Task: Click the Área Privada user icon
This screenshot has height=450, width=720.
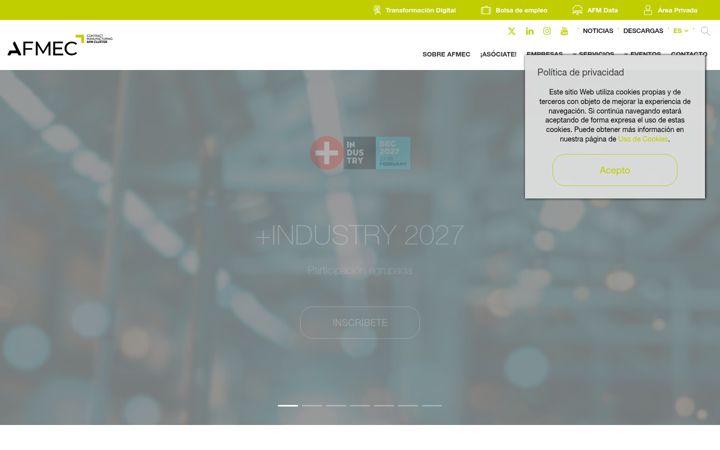Action: click(647, 10)
